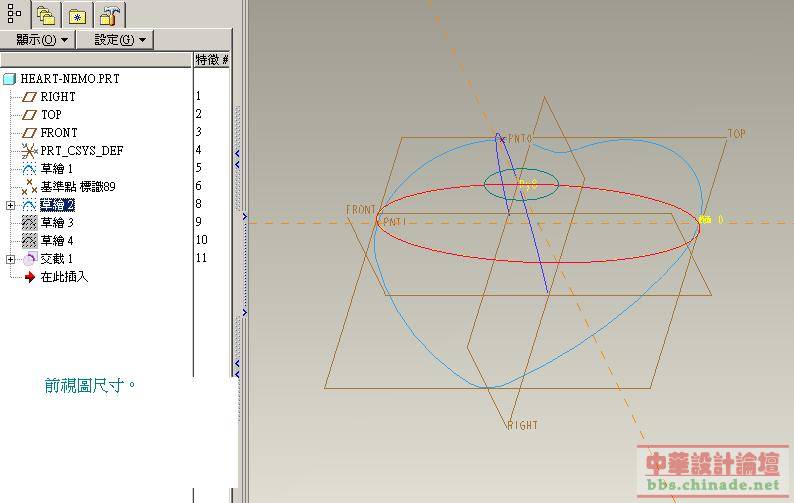Expand the 交截 1 tree node
Viewport: 794px width, 503px height.
(x=10, y=259)
